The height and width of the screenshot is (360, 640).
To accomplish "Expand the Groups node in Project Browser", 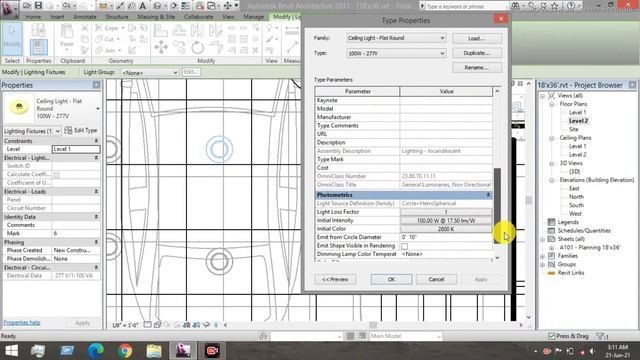I will click(542, 264).
